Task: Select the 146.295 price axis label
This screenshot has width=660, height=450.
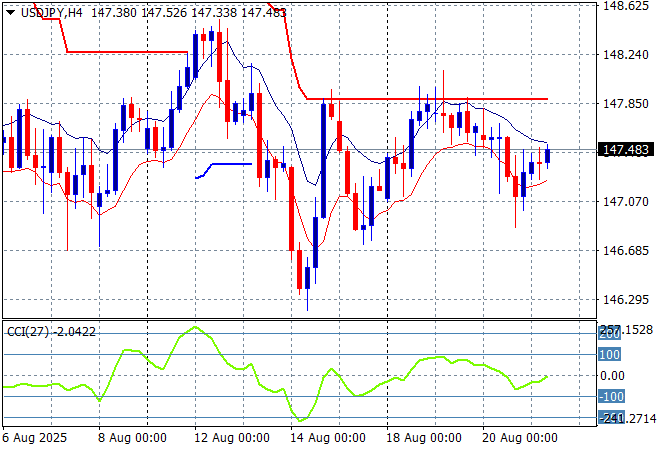Action: coord(626,300)
